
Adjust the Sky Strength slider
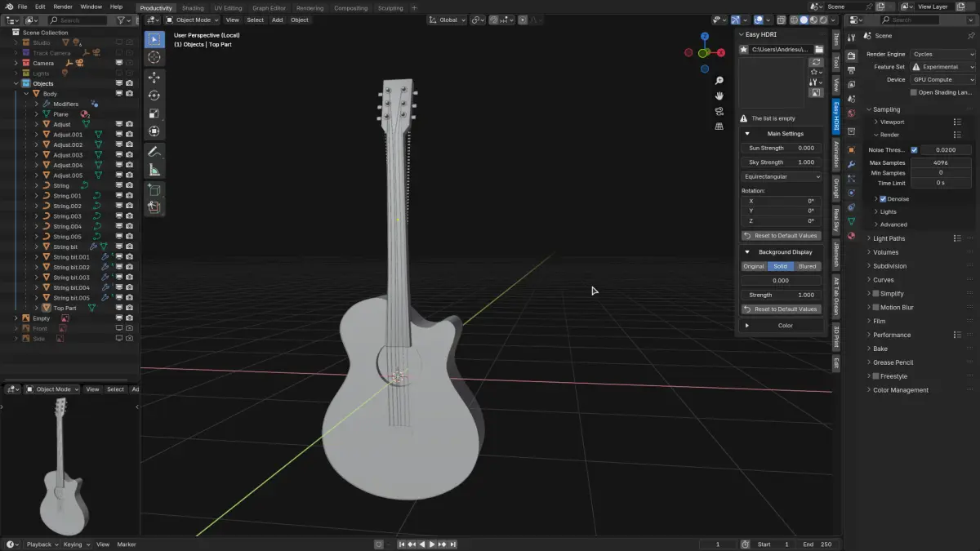pyautogui.click(x=782, y=162)
